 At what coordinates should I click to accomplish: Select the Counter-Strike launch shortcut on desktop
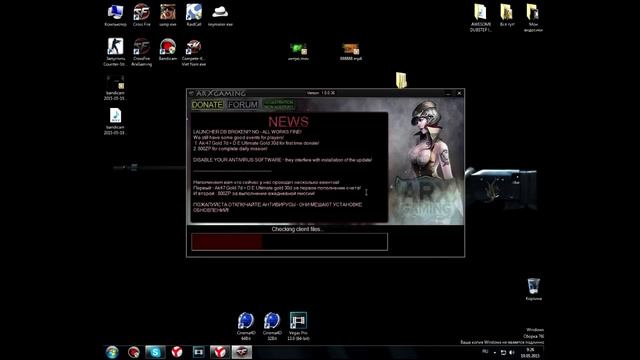click(115, 52)
